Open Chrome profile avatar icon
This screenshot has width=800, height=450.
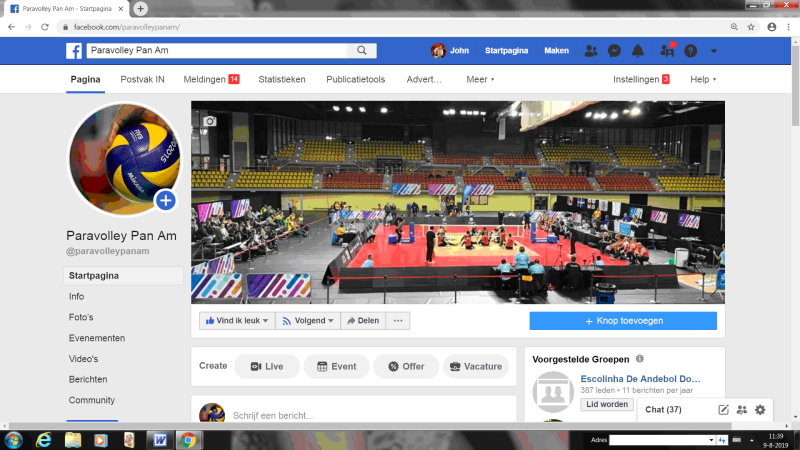[771, 27]
